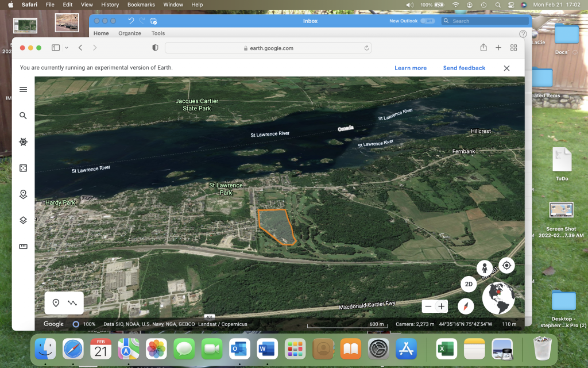Expand Safari sidebar dropdown chevron
Image resolution: width=588 pixels, height=368 pixels.
pos(67,48)
